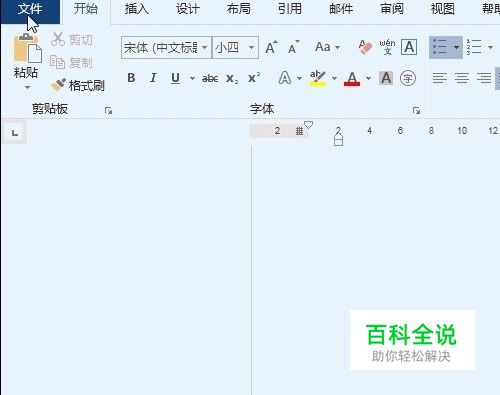
Task: Expand the underline style dropdown arrow
Action: coord(192,78)
